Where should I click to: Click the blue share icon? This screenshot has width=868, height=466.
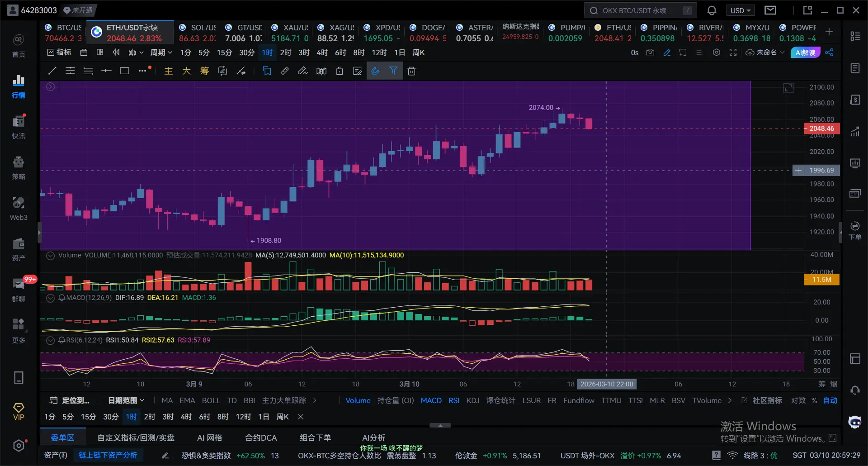point(829,52)
